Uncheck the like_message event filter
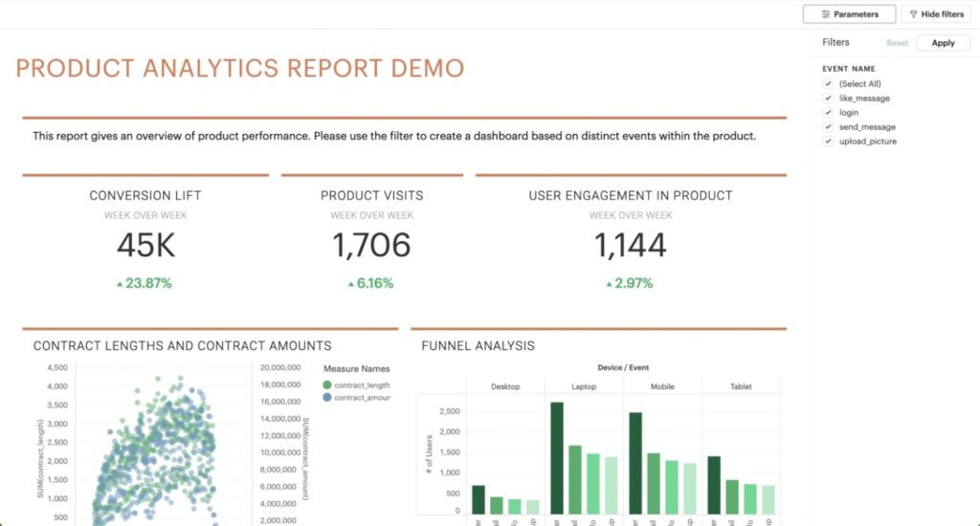The image size is (980, 526). (828, 99)
